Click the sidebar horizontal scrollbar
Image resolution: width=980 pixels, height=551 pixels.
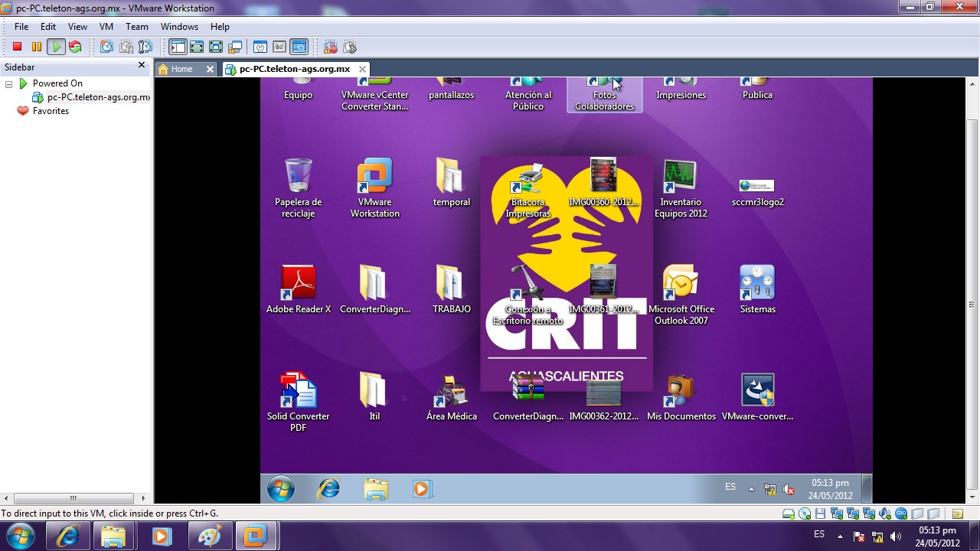(x=73, y=498)
